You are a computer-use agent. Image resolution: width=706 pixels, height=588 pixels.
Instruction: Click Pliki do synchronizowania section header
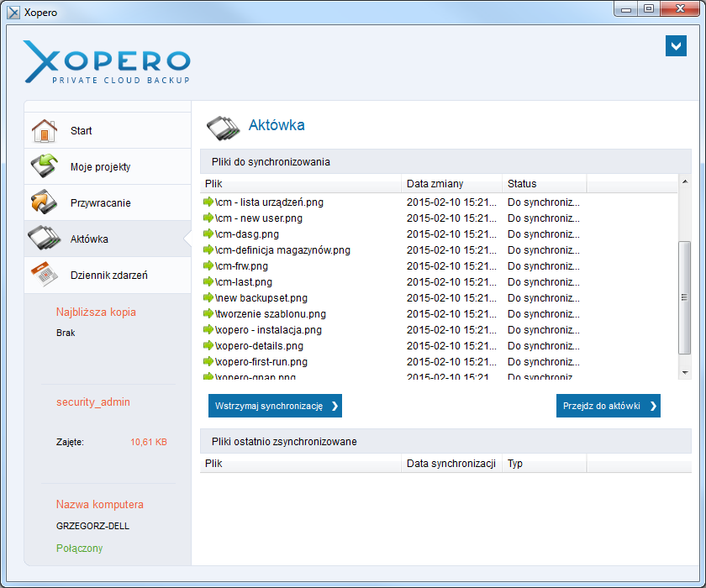(x=445, y=161)
